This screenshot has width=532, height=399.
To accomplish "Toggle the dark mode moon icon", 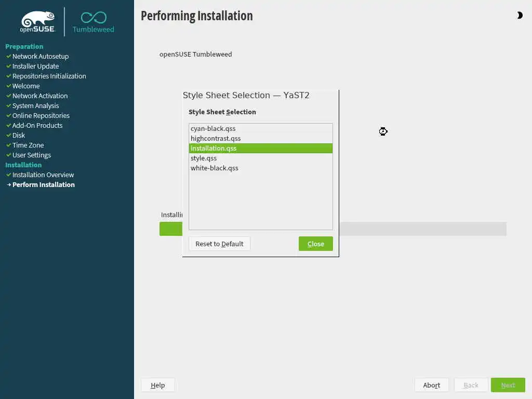I will (520, 15).
